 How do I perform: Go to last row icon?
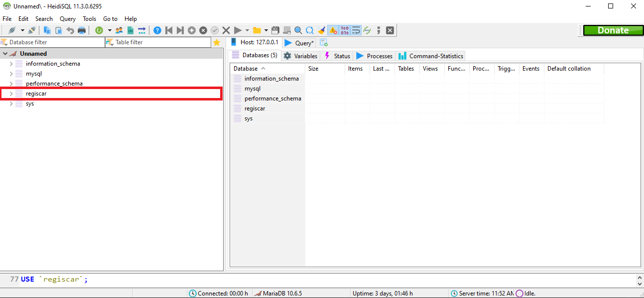(180, 30)
